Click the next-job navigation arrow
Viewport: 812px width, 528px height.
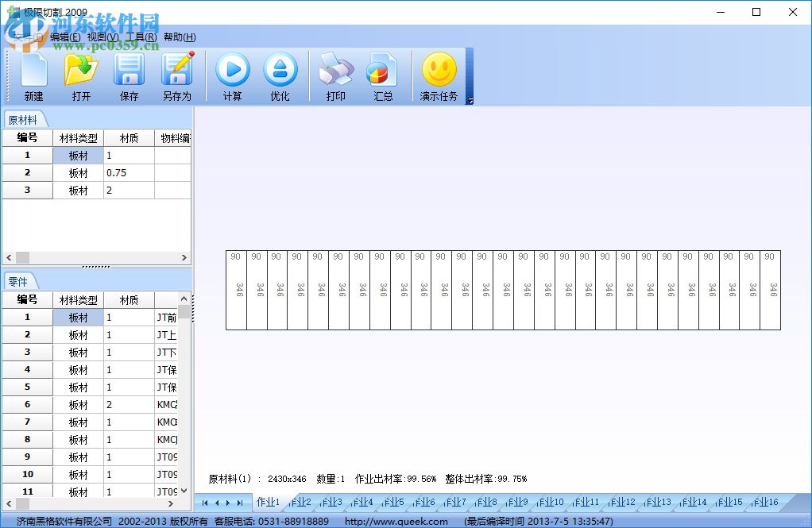pyautogui.click(x=226, y=502)
